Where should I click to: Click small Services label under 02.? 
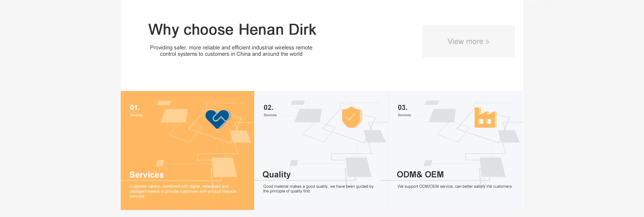[270, 115]
